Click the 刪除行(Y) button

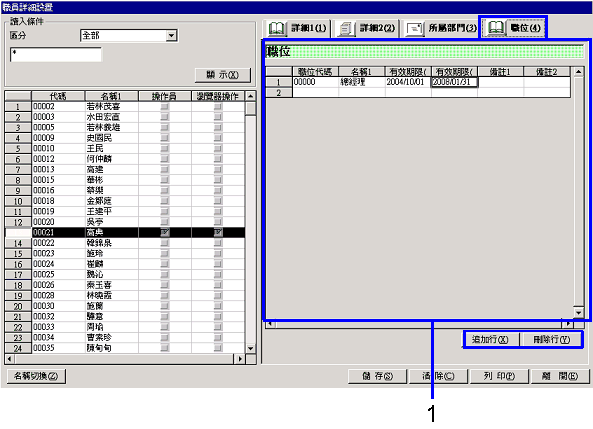coord(551,339)
